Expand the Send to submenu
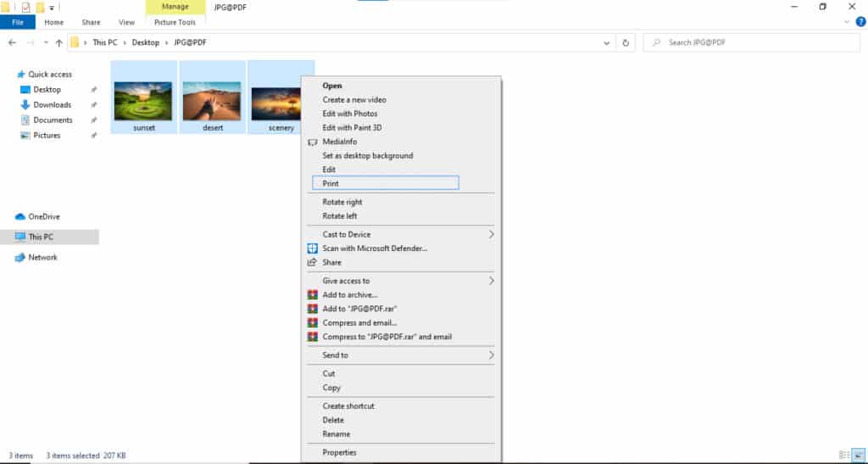 (x=401, y=355)
